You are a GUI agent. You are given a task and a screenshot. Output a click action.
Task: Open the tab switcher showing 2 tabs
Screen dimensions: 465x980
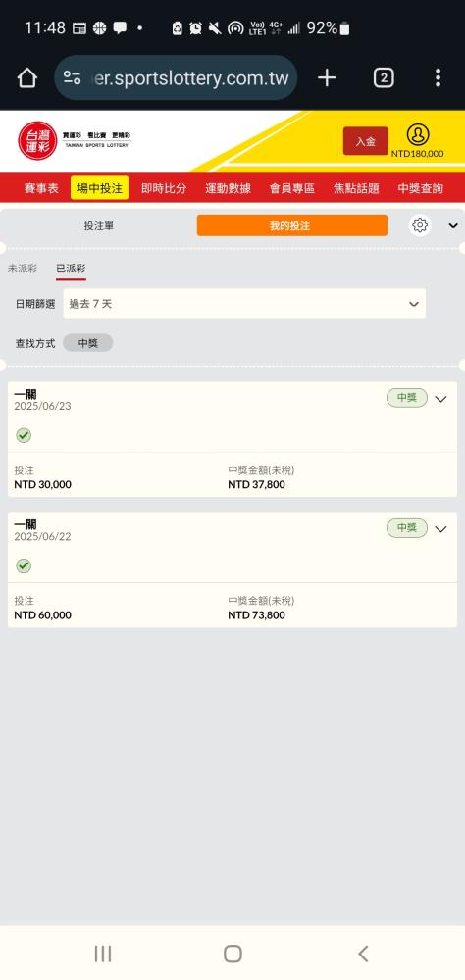click(383, 78)
